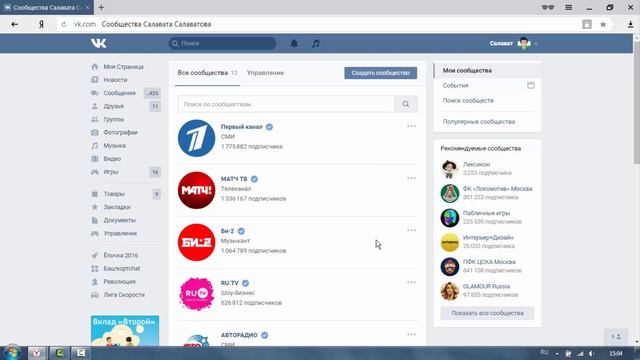This screenshot has width=640, height=360.
Task: Click МАТЧ ТВ round logo
Action: (196, 190)
